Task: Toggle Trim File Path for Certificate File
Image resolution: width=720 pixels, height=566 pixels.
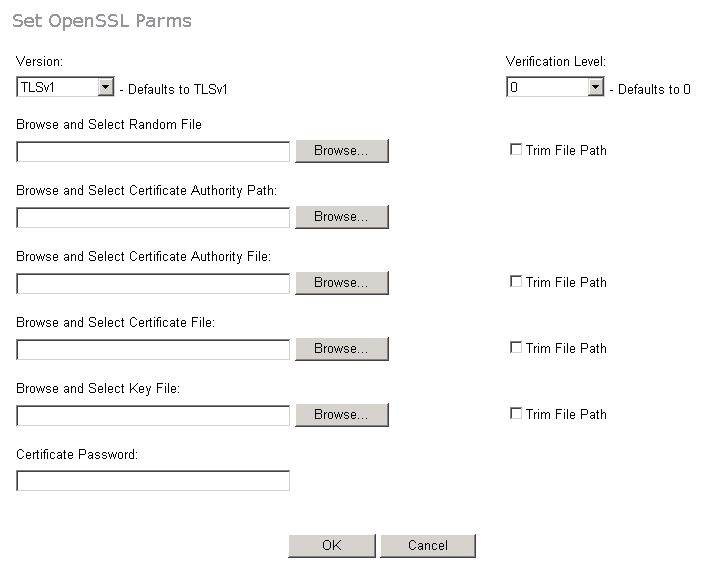Action: pyautogui.click(x=516, y=348)
